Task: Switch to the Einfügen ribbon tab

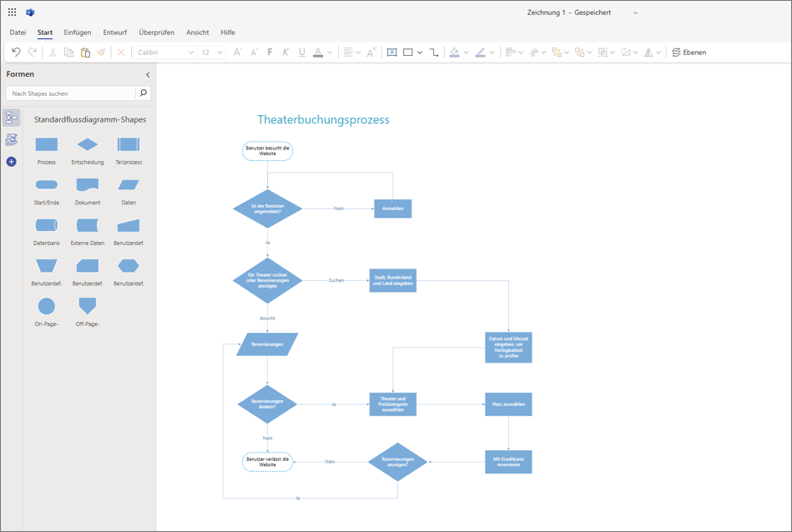Action: click(77, 32)
